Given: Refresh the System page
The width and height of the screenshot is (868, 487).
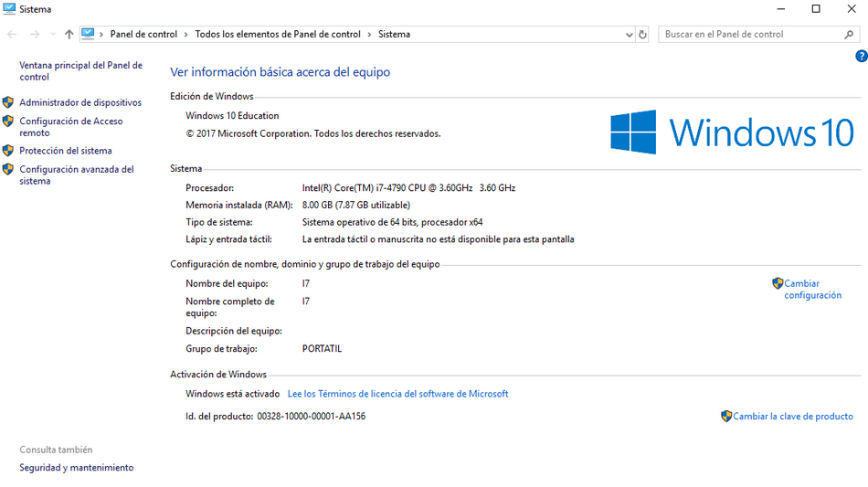Looking at the screenshot, I should coord(642,35).
